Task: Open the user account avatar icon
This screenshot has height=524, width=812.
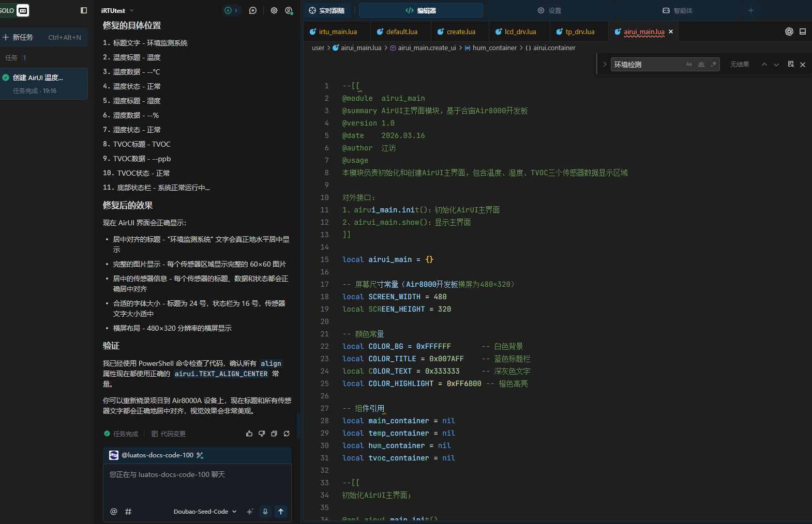Action: [x=289, y=10]
